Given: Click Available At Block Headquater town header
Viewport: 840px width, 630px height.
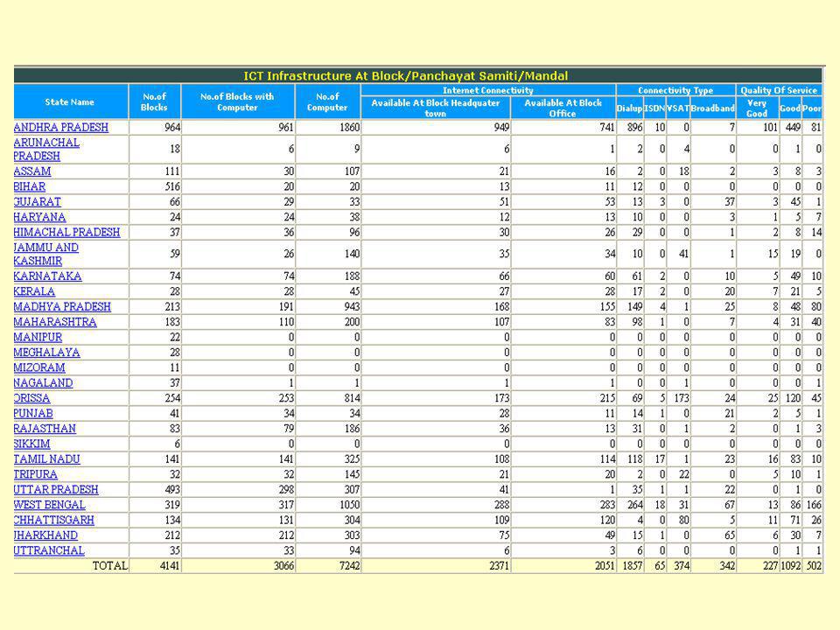Looking at the screenshot, I should (436, 108).
